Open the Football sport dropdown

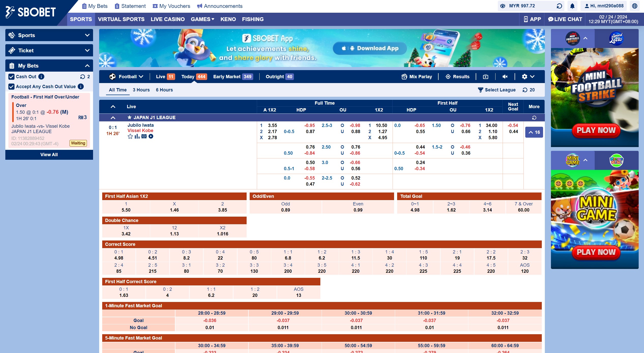[126, 77]
